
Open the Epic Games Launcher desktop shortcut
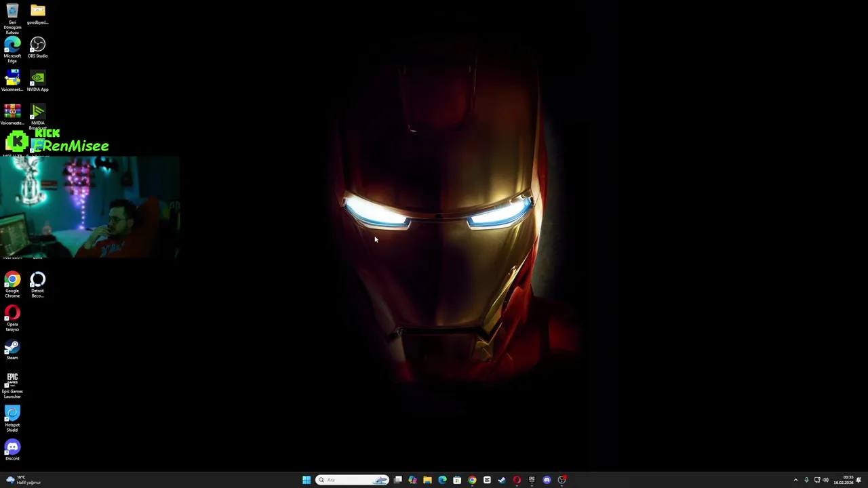point(12,386)
